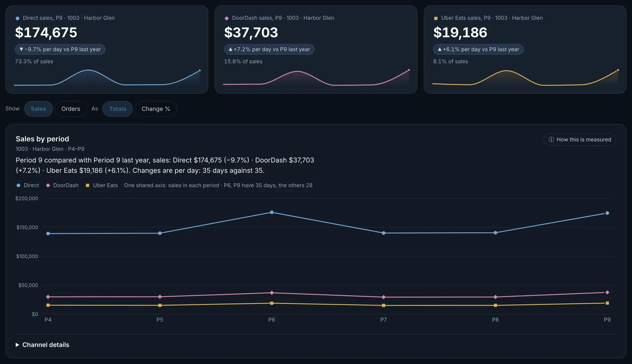Open How this is measured info
This screenshot has width=632, height=364.
pos(580,139)
